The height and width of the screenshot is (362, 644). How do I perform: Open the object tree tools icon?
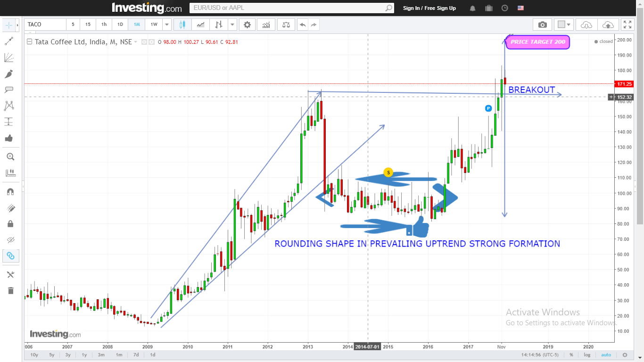(x=10, y=274)
